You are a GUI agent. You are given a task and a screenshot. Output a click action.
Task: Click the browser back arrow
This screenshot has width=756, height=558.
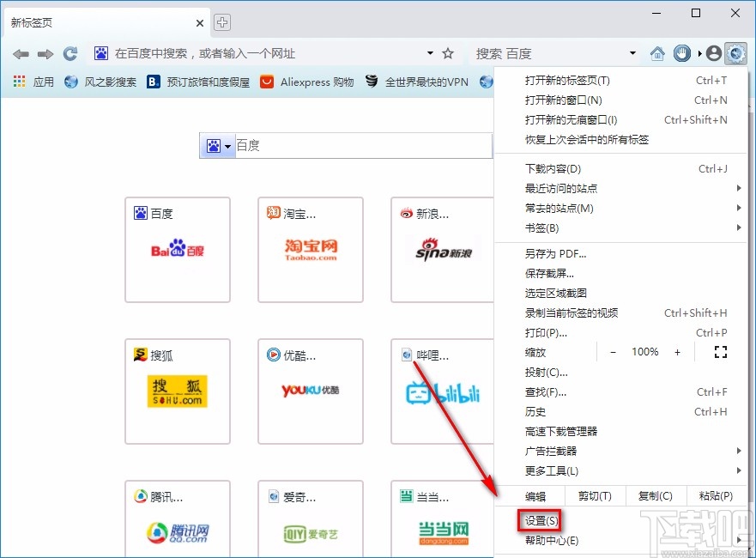21,54
